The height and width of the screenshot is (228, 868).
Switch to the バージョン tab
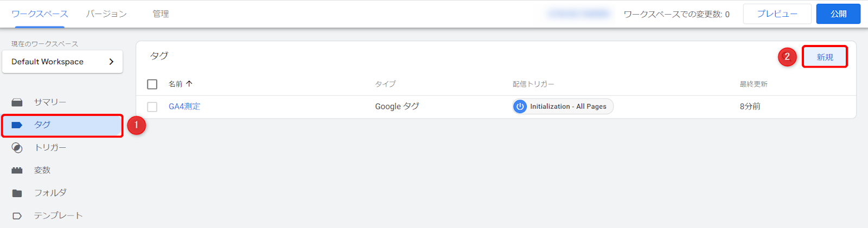[x=106, y=14]
